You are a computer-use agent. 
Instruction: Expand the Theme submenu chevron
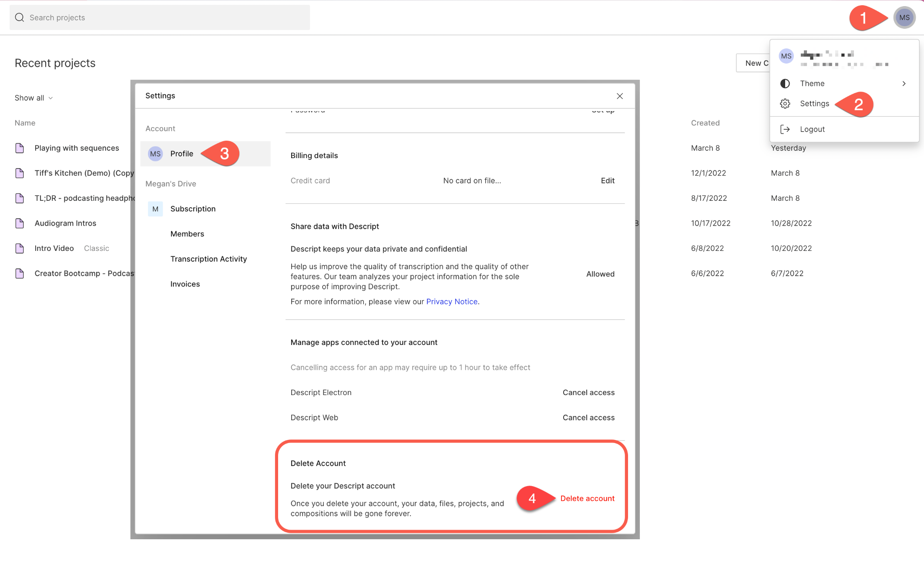(904, 83)
